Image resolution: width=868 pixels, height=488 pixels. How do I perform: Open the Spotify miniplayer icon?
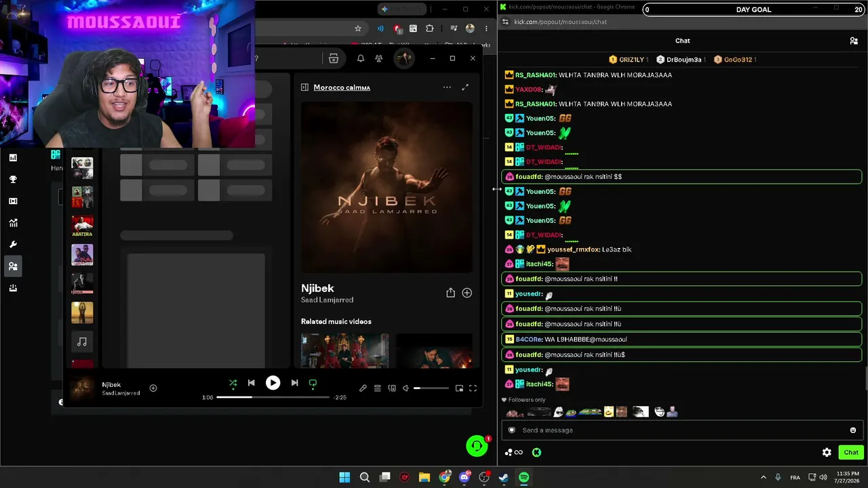coord(459,388)
